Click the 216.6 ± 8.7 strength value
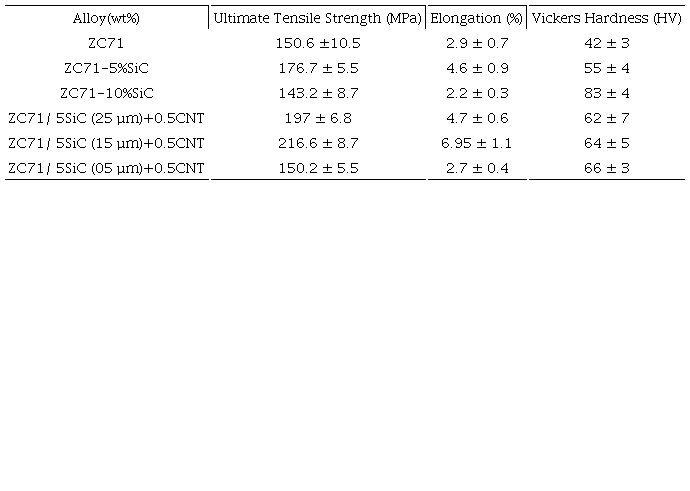The width and height of the screenshot is (690, 491). 317,144
